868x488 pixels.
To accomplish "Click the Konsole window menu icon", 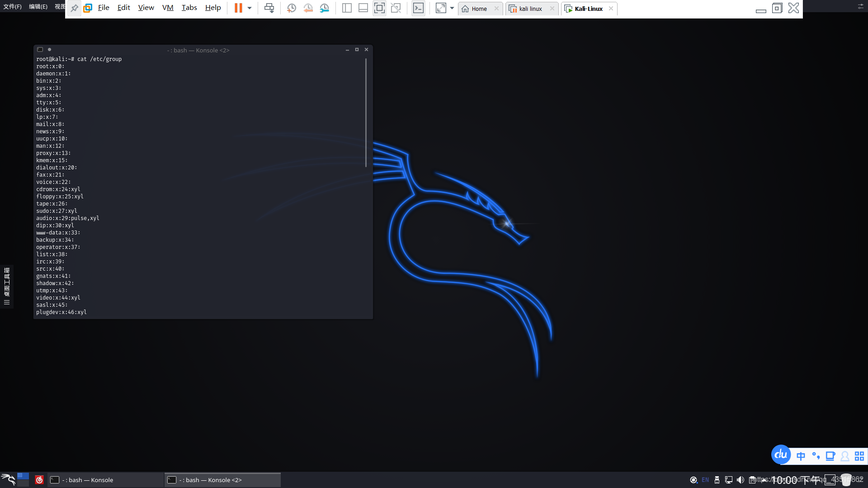I will tap(40, 50).
